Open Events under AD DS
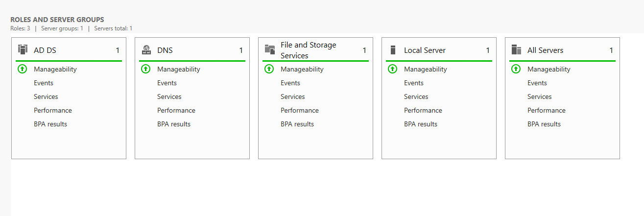The height and width of the screenshot is (216, 644). (44, 83)
